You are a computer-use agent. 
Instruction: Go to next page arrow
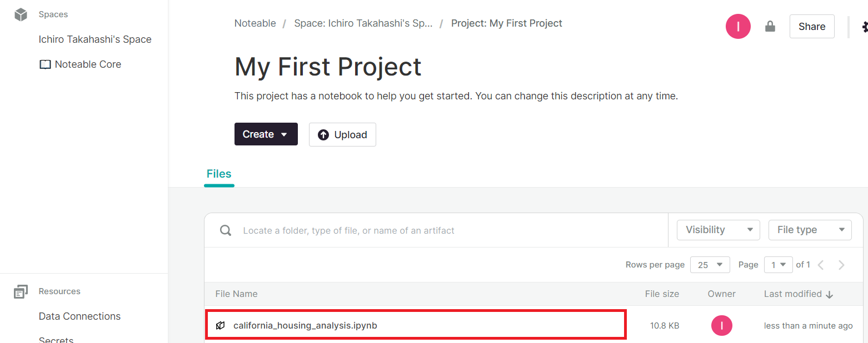coord(841,265)
